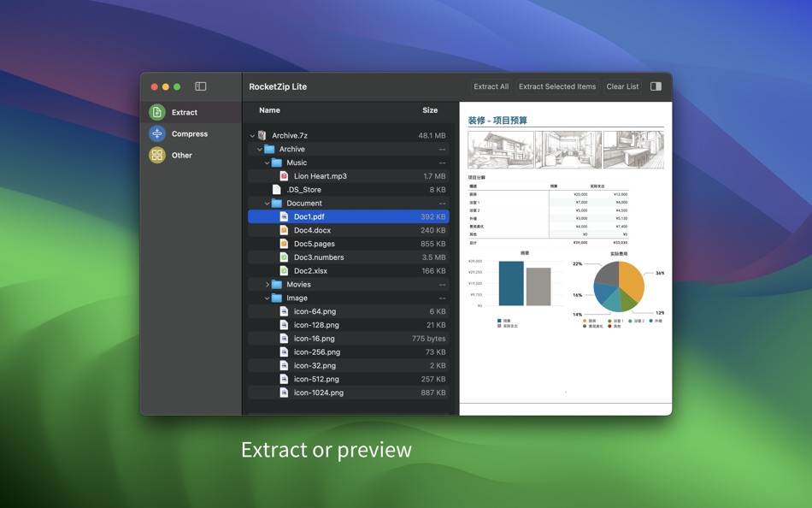Image resolution: width=812 pixels, height=508 pixels.
Task: Click the Doc5.pages file icon
Action: click(x=284, y=244)
